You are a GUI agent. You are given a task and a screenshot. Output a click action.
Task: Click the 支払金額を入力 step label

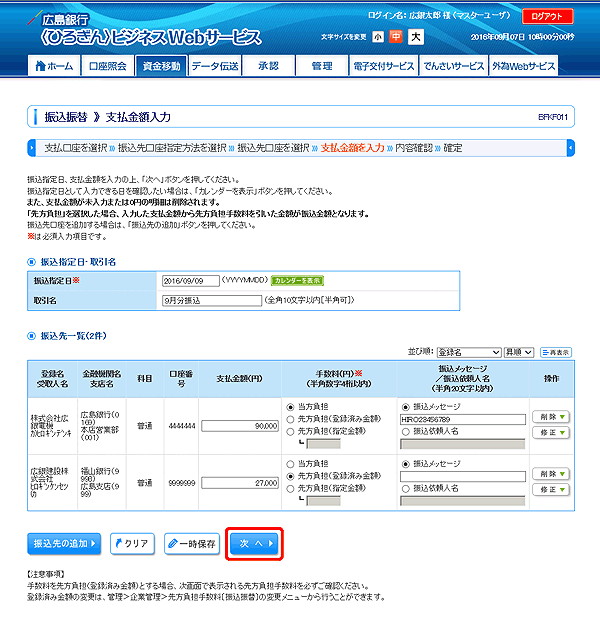tap(352, 148)
